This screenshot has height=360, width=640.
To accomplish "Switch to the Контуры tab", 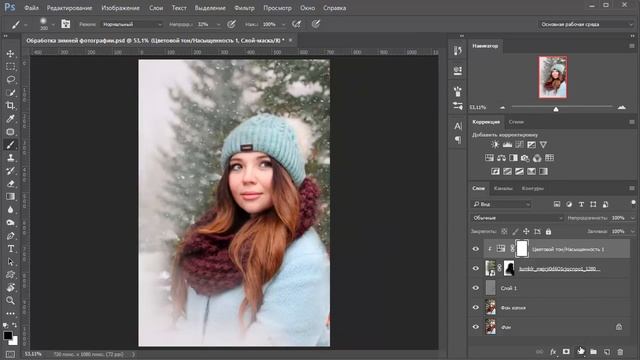I will click(533, 188).
